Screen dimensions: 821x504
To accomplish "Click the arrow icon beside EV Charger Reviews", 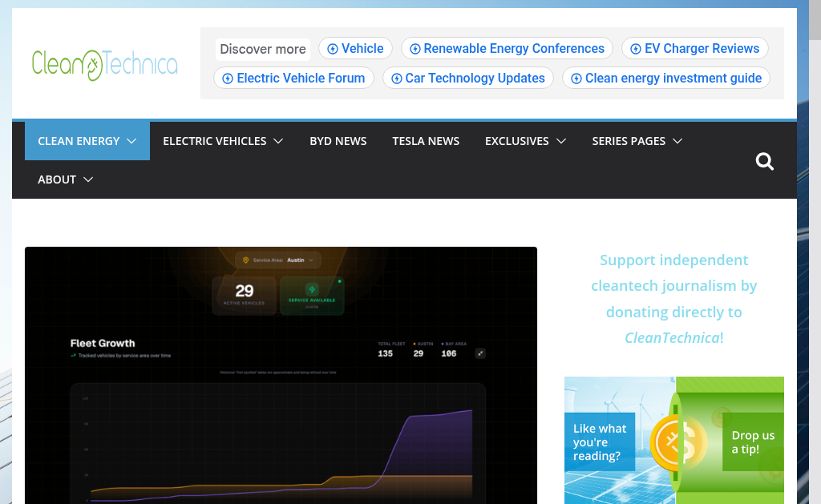I will pyautogui.click(x=636, y=49).
